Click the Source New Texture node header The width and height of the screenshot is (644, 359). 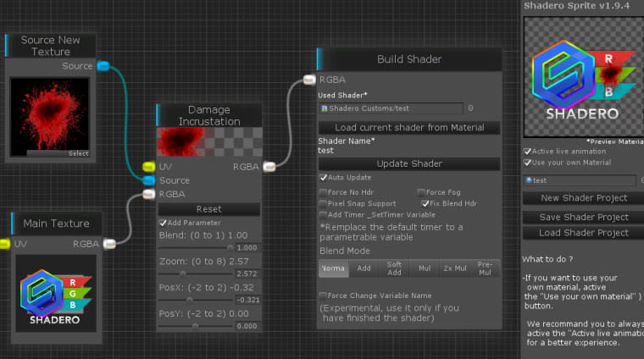(x=51, y=46)
